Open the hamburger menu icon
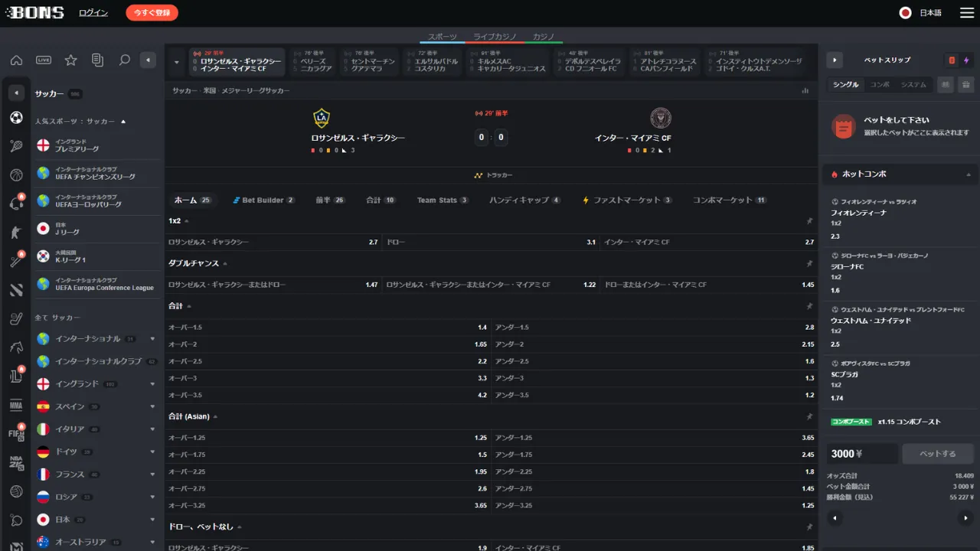This screenshot has height=551, width=980. coord(966,13)
